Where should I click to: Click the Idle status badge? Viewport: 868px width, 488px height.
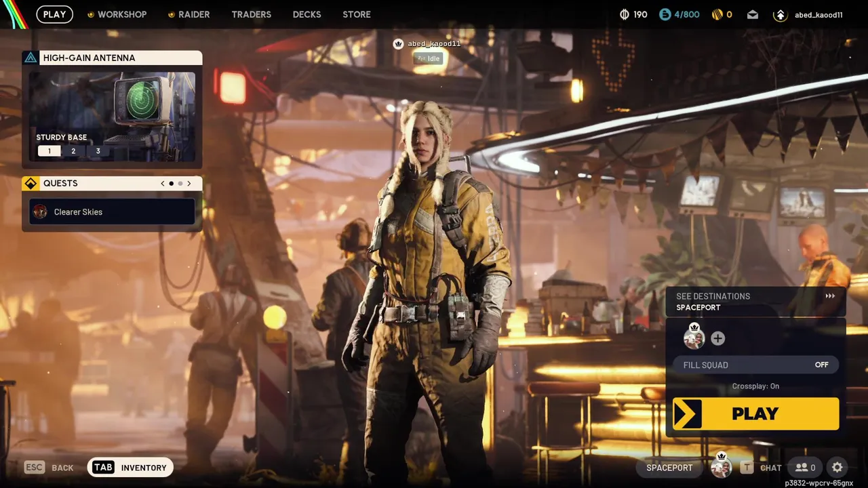[x=429, y=59]
